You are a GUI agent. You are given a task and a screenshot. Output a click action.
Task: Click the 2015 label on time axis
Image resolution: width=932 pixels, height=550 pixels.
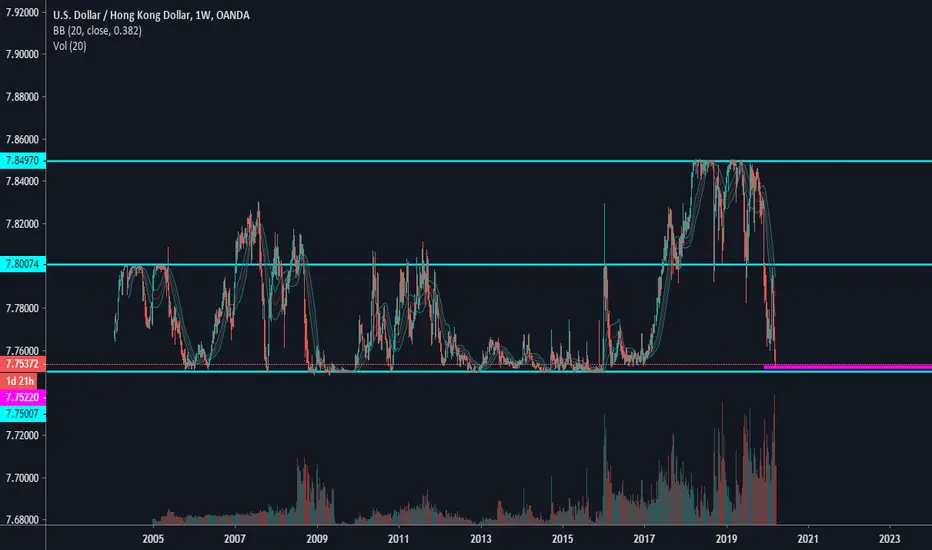(562, 539)
